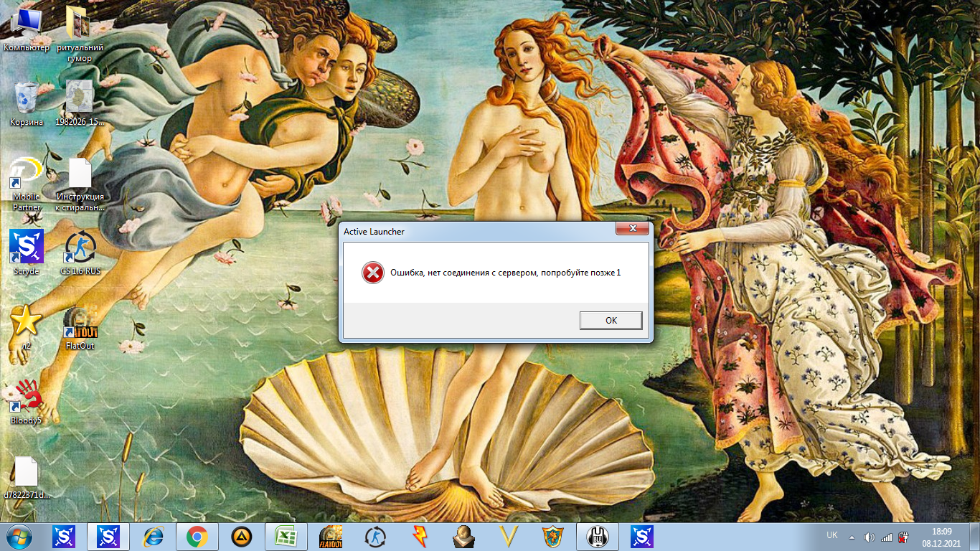Screen dimensions: 980x551
Task: Select the CS 1.6 RUS desktop shortcut
Action: tap(80, 251)
